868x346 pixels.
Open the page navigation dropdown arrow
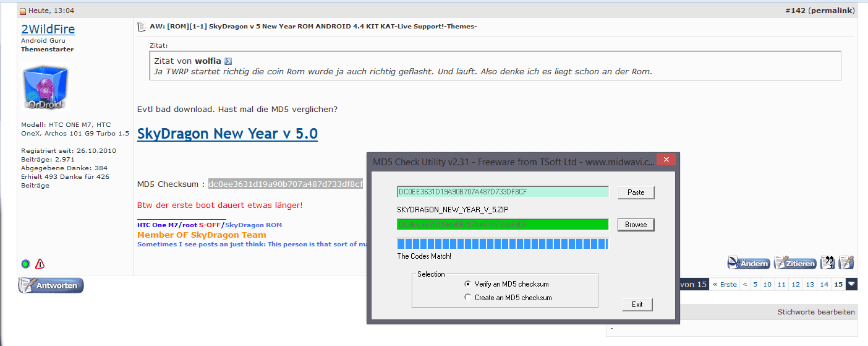click(852, 284)
